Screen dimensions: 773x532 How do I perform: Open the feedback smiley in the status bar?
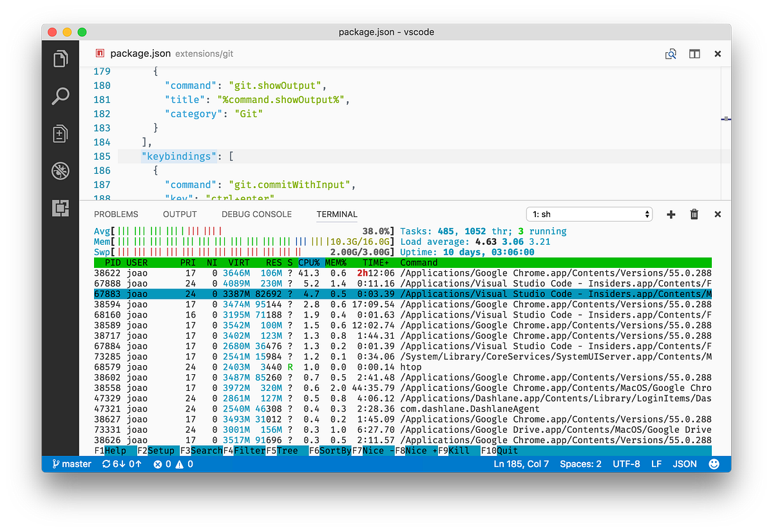pyautogui.click(x=714, y=464)
